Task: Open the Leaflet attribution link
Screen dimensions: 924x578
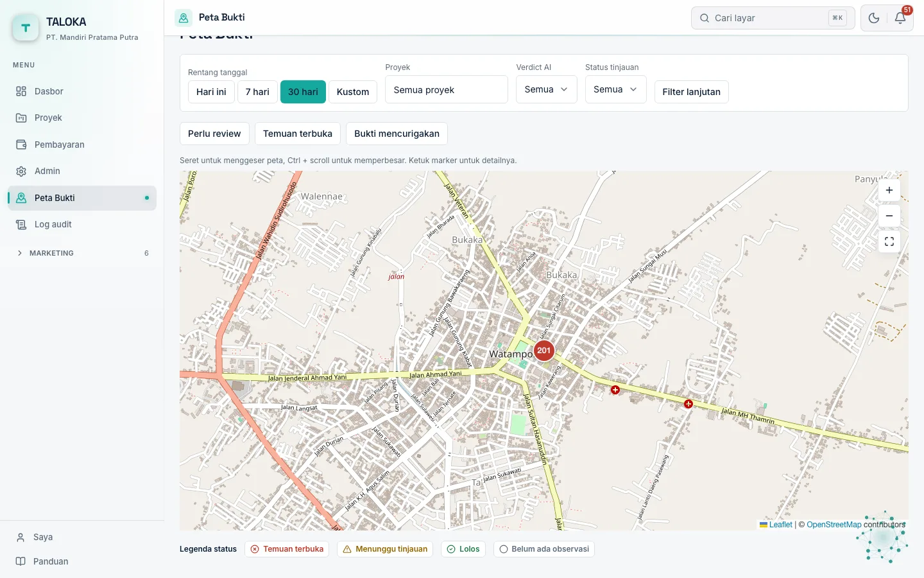Action: coord(776,525)
